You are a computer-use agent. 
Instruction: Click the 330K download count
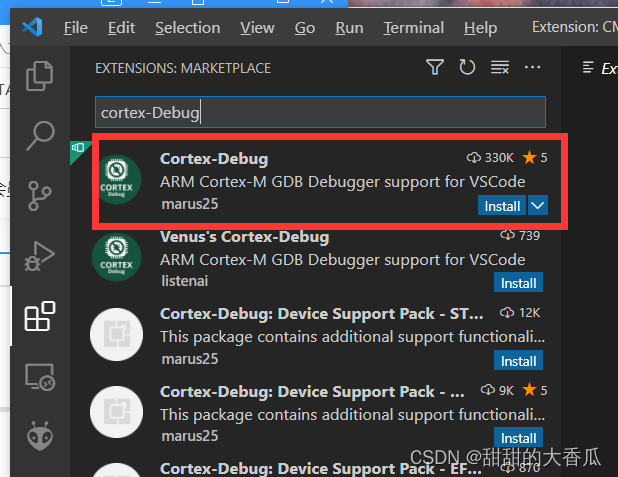[490, 158]
